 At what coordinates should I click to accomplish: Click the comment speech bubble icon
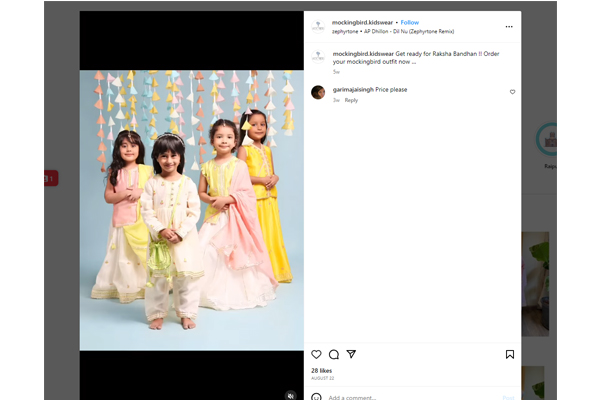point(334,354)
